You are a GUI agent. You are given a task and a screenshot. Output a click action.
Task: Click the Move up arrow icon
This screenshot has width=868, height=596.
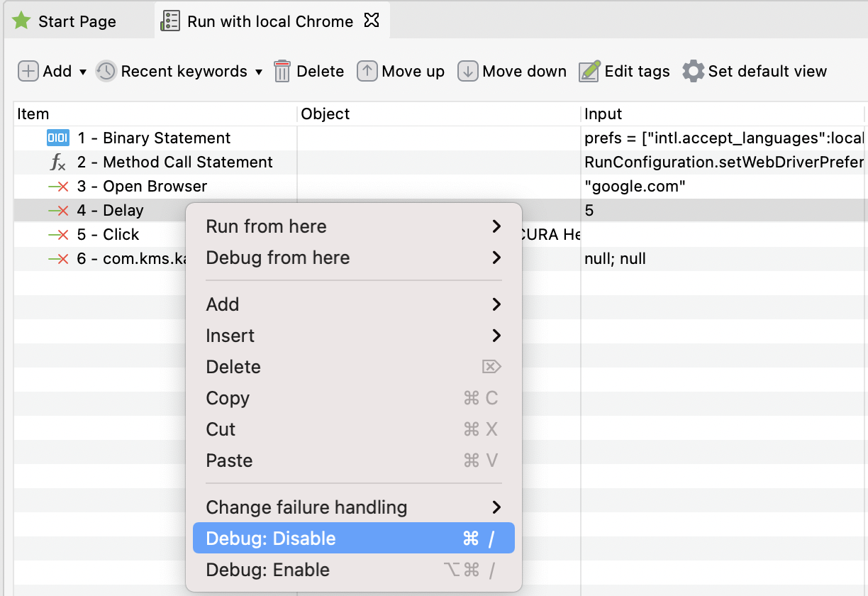point(367,72)
